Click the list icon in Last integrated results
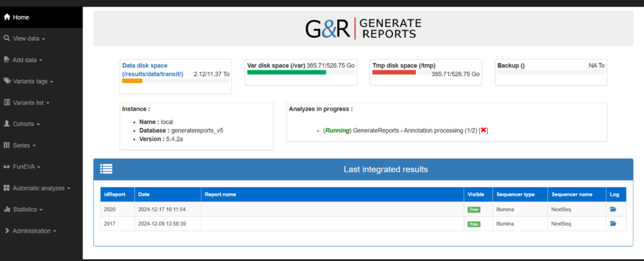The height and width of the screenshot is (261, 644). [106, 169]
